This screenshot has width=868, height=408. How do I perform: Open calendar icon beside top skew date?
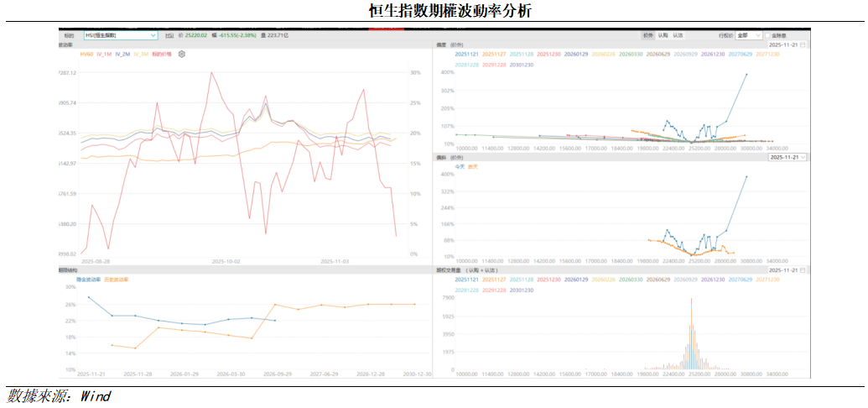click(803, 44)
